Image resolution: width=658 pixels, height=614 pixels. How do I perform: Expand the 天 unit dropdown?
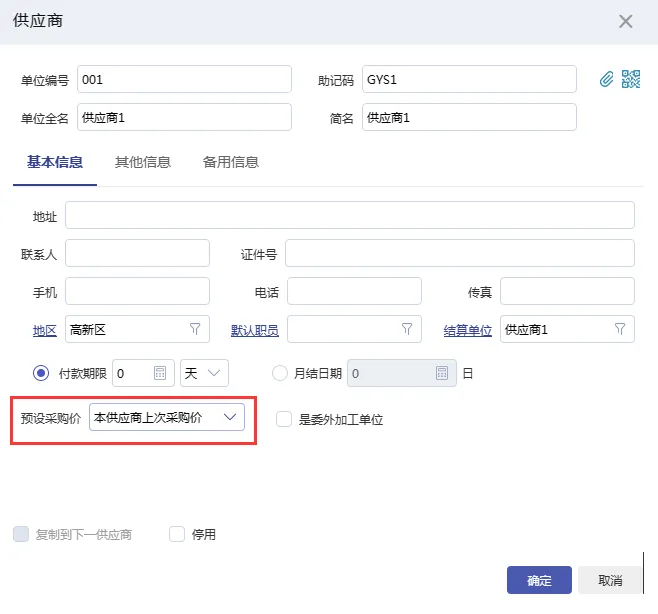(x=204, y=373)
